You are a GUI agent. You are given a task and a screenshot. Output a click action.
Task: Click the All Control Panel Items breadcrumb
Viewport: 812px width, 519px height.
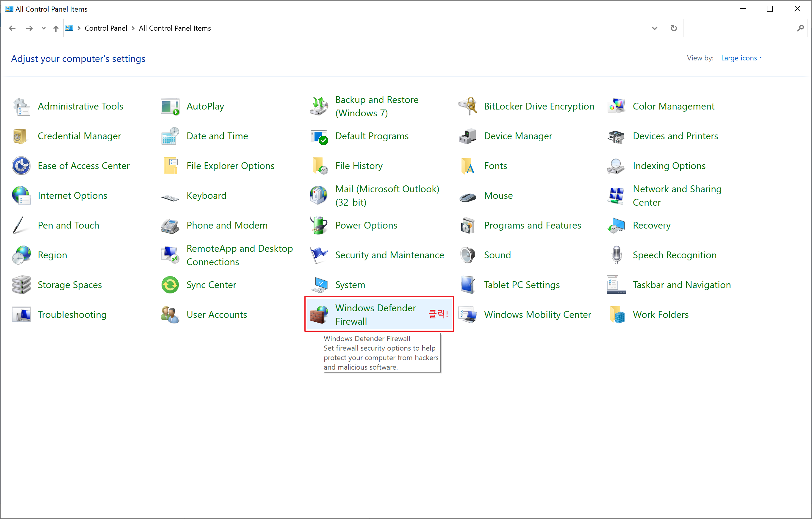pos(175,28)
